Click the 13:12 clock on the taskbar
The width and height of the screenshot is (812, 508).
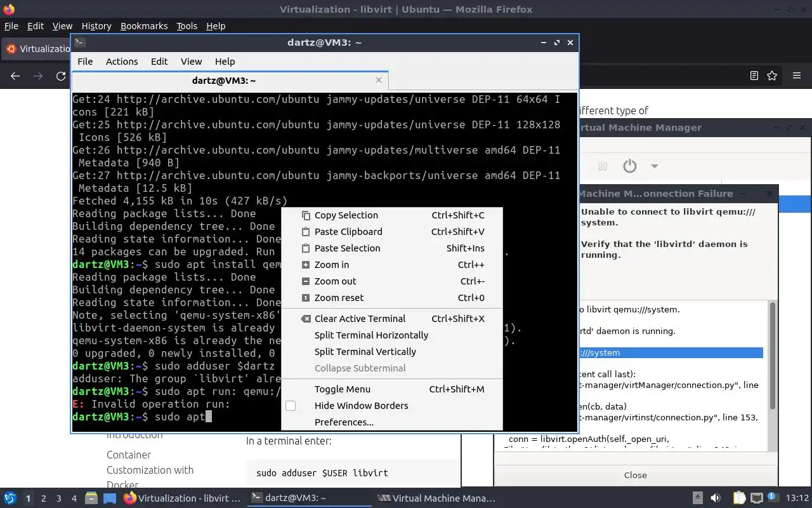click(x=797, y=498)
